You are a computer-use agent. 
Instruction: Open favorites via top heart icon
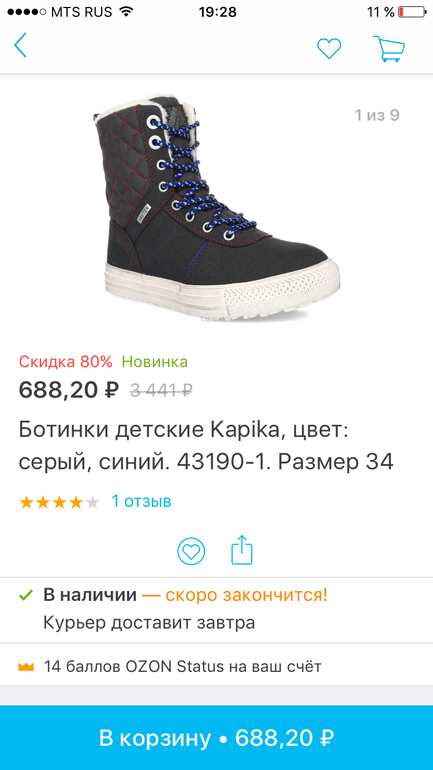(x=329, y=48)
